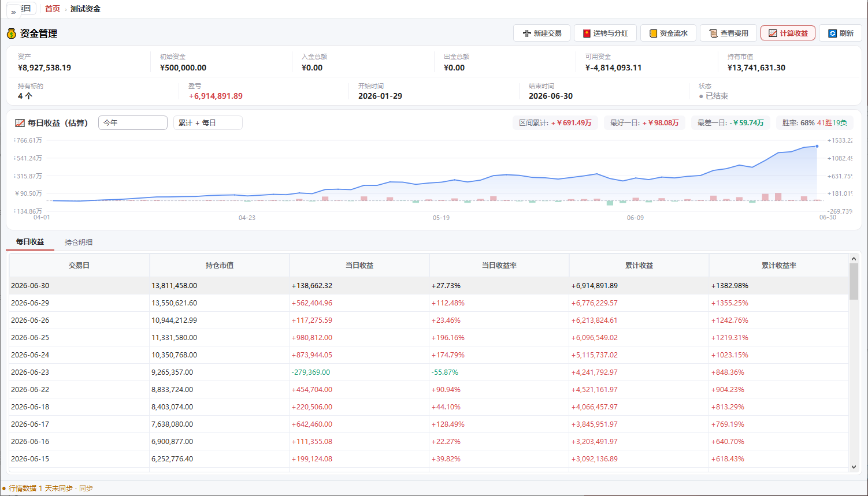Click the 当日收益率 column header
868x496 pixels.
click(499, 266)
